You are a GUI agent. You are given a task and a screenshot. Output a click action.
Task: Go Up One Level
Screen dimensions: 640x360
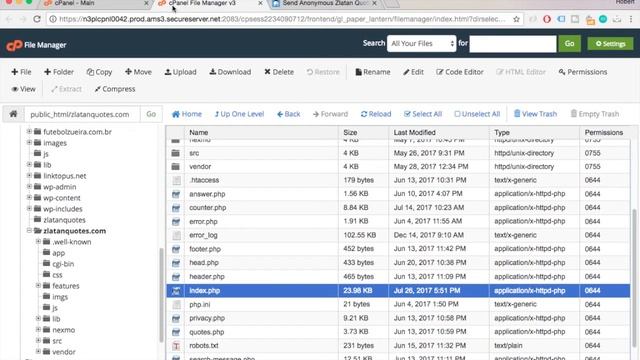(x=239, y=114)
